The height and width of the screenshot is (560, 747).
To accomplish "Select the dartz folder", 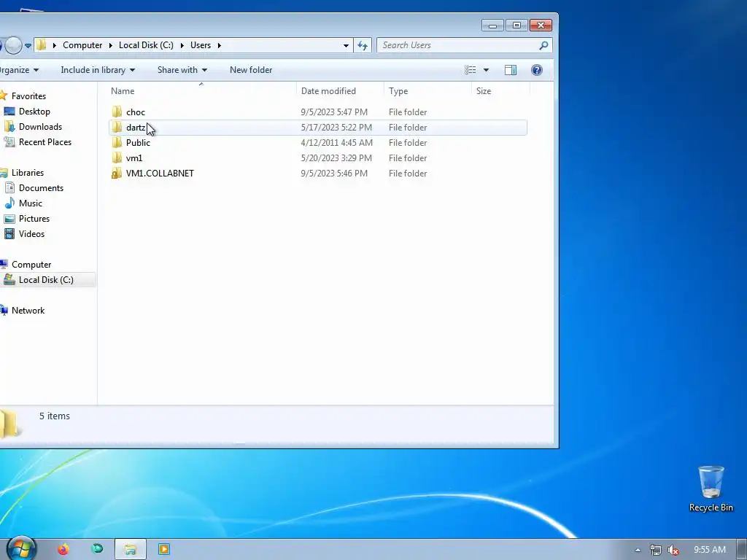I will 318,128.
